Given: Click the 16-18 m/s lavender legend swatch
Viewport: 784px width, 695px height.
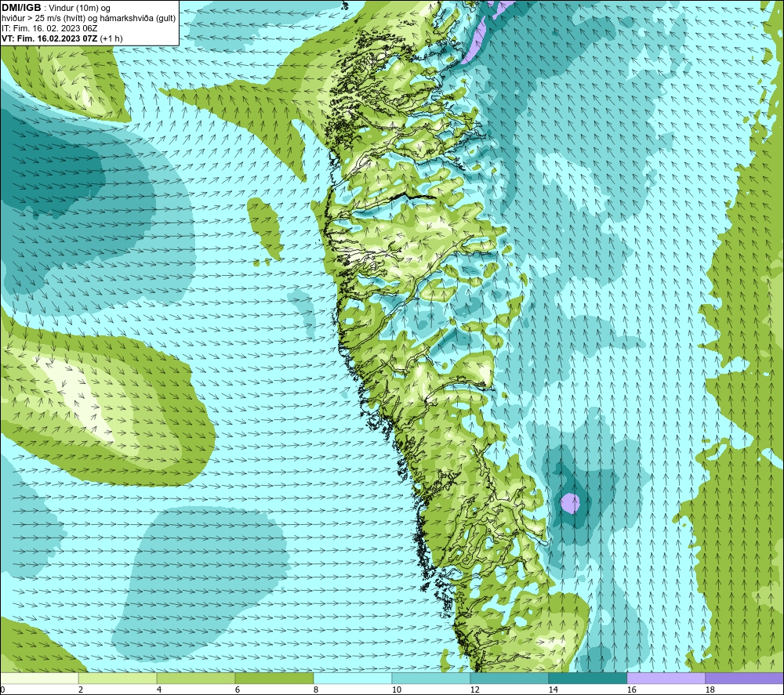Looking at the screenshot, I should click(666, 678).
